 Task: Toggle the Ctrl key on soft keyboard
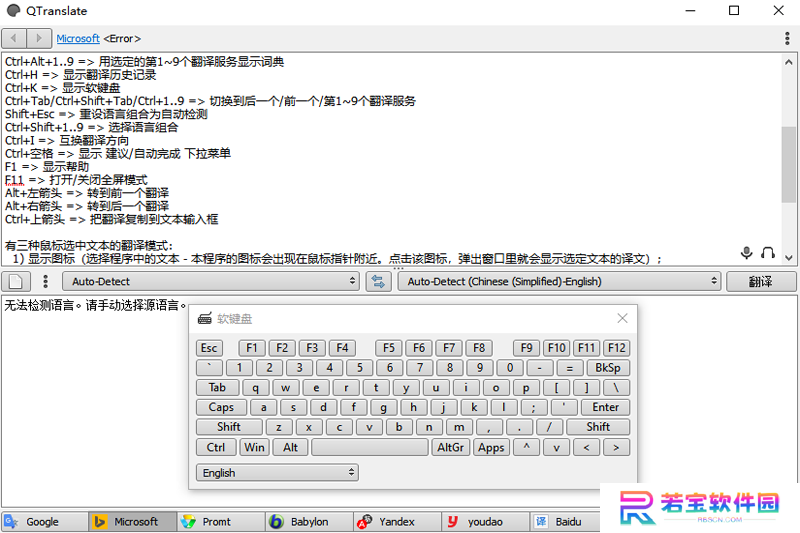tap(216, 447)
